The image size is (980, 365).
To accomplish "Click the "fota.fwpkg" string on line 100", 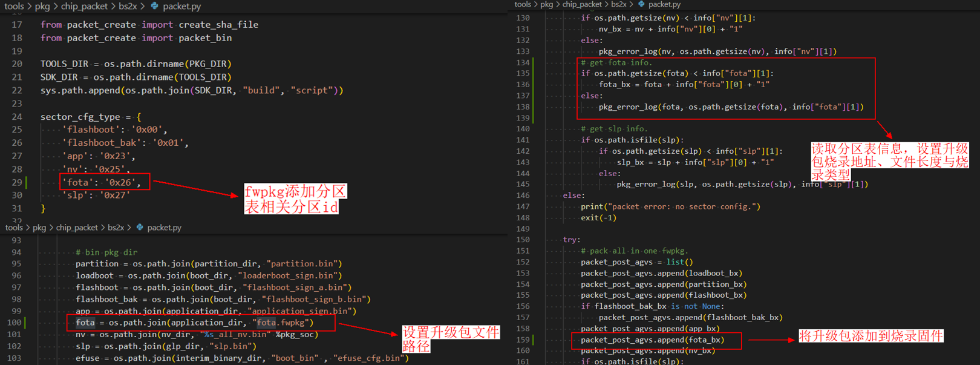I will tap(283, 323).
